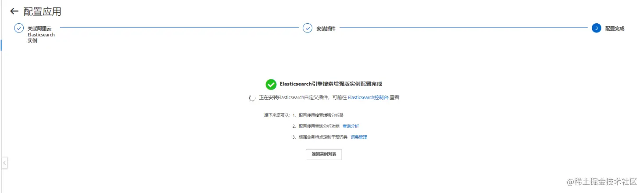Open the Elasticsearch控制台 link
644x193 pixels.
pyautogui.click(x=368, y=98)
